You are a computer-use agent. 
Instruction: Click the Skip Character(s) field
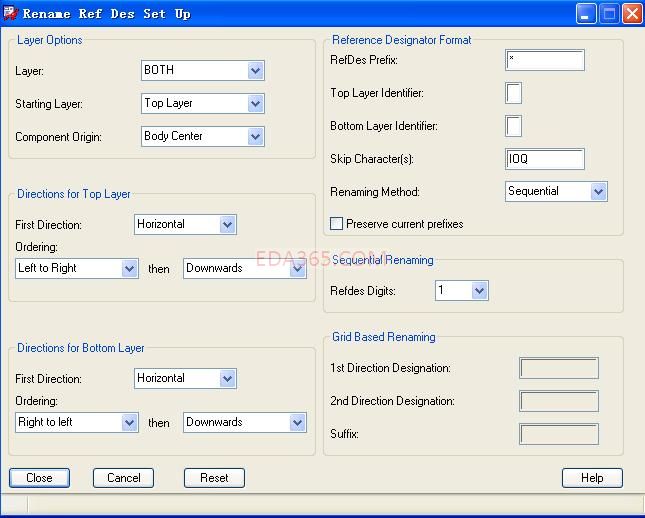click(545, 159)
